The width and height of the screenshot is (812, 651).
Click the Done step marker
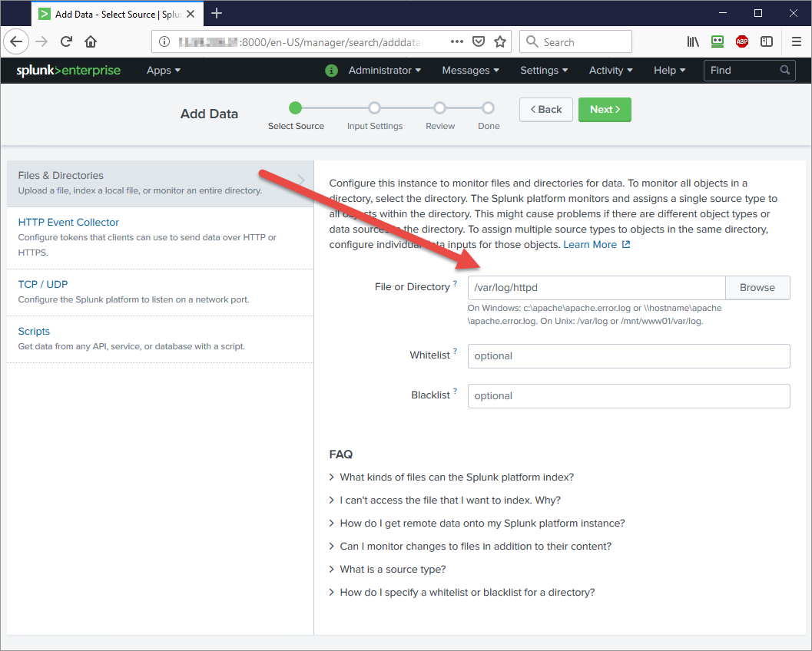tap(488, 107)
